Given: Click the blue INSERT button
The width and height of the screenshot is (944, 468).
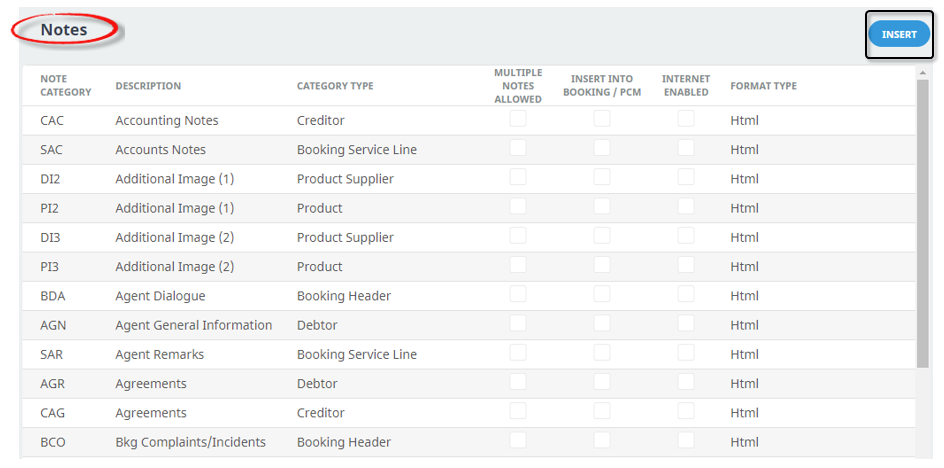Looking at the screenshot, I should pyautogui.click(x=899, y=34).
